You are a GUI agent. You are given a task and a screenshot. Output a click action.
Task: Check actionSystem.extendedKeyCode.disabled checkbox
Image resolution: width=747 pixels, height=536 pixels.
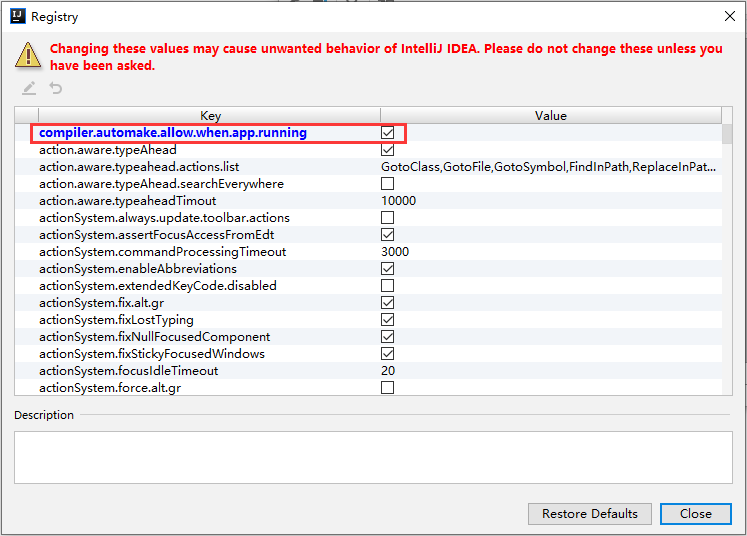pos(387,285)
